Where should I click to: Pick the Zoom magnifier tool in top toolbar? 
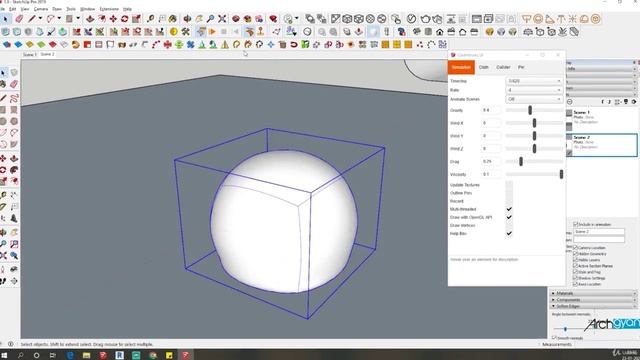pos(210,19)
